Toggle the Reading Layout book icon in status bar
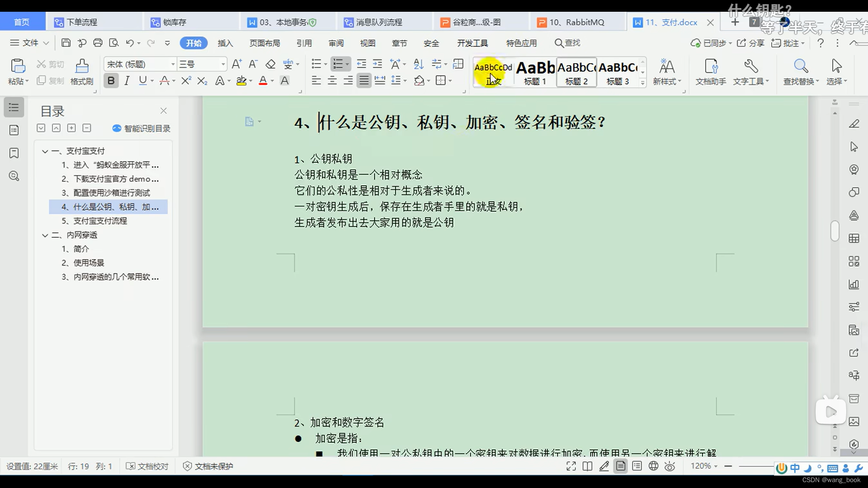The image size is (868, 488). 587,466
